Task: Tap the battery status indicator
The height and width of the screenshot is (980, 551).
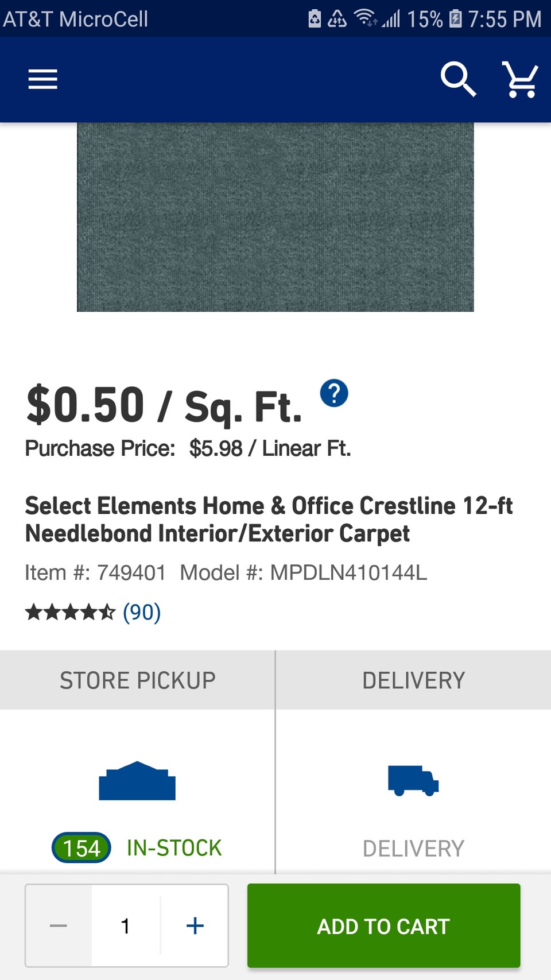Action: (x=455, y=18)
